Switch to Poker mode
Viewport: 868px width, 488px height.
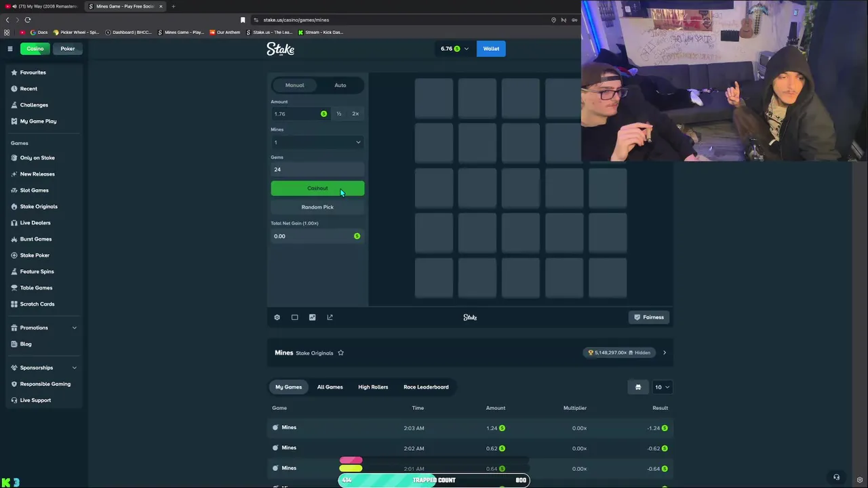coord(68,49)
